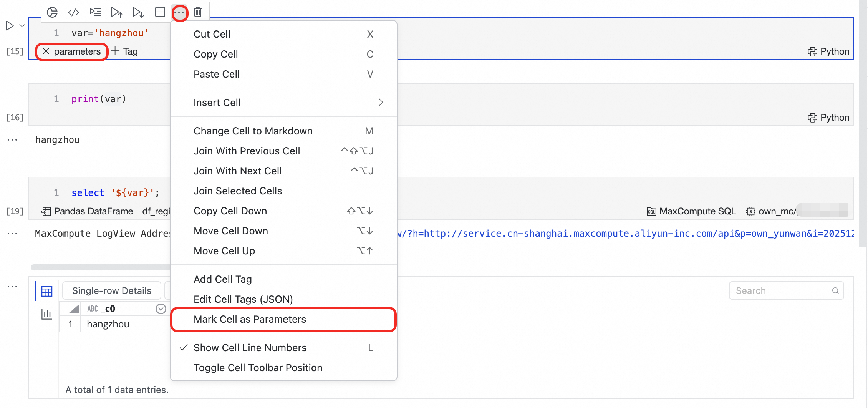Click the delete cell trash icon
The height and width of the screenshot is (408, 868).
coord(198,12)
